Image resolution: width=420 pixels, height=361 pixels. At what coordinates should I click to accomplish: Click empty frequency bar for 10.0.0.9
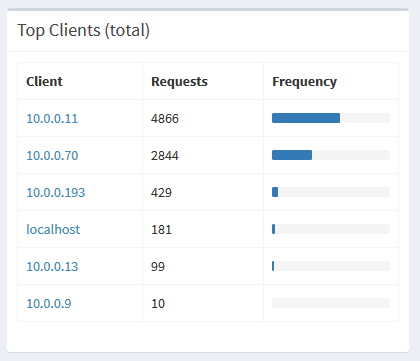coord(331,303)
